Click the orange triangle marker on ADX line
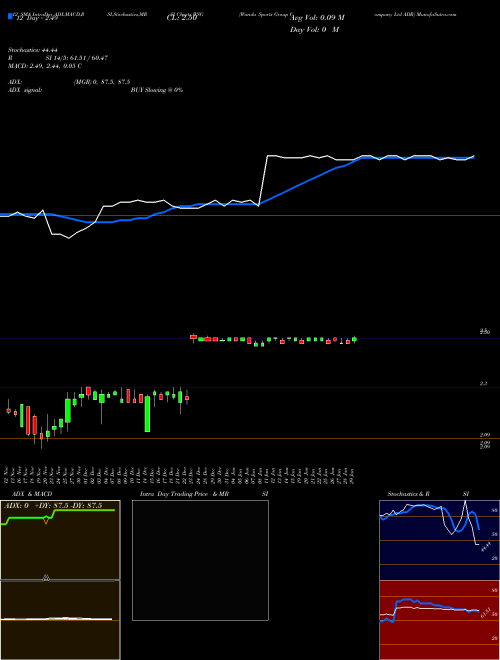The width and height of the screenshot is (500, 660). (46, 521)
